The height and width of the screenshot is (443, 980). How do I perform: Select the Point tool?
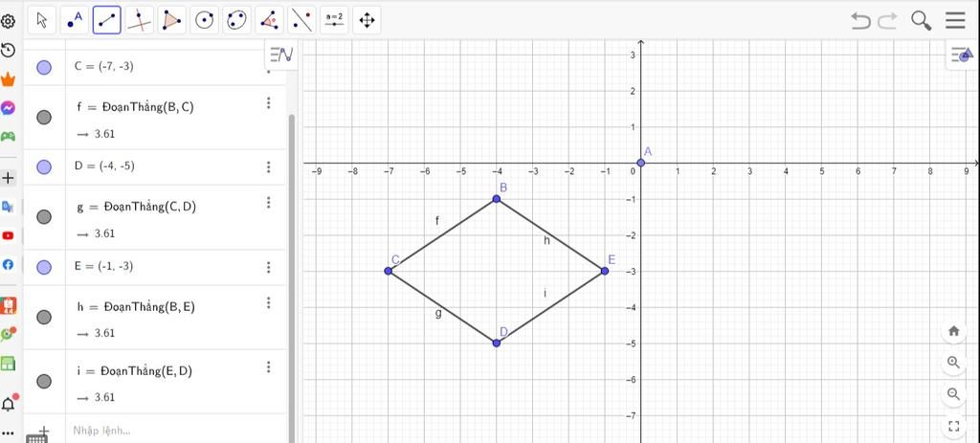[75, 20]
